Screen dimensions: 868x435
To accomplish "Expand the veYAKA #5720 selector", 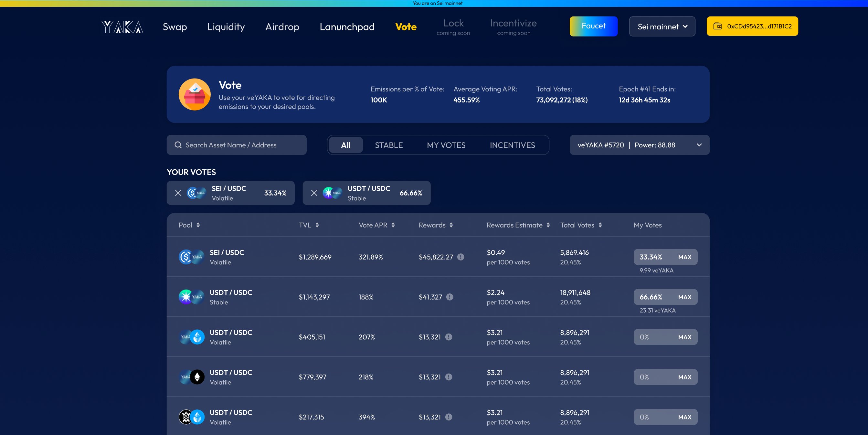I will pyautogui.click(x=639, y=145).
